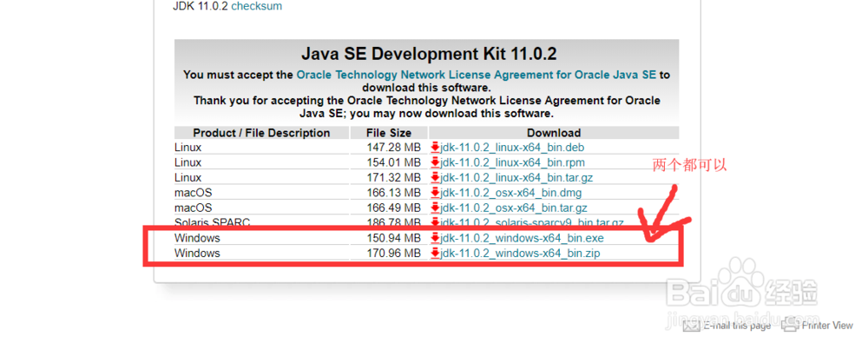Download jdk-11.0.2_linux-x64_bin.rpm
This screenshot has width=868, height=350.
pyautogui.click(x=512, y=162)
